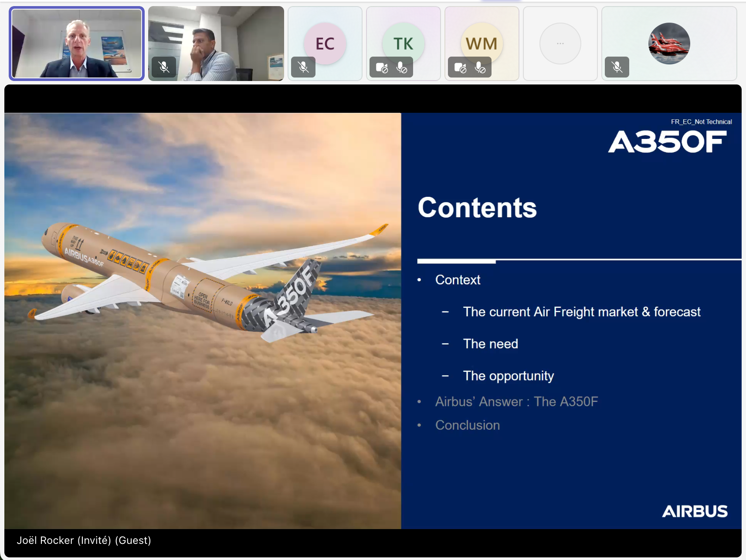Click the EC participant avatar
This screenshot has width=746, height=560.
tap(325, 43)
